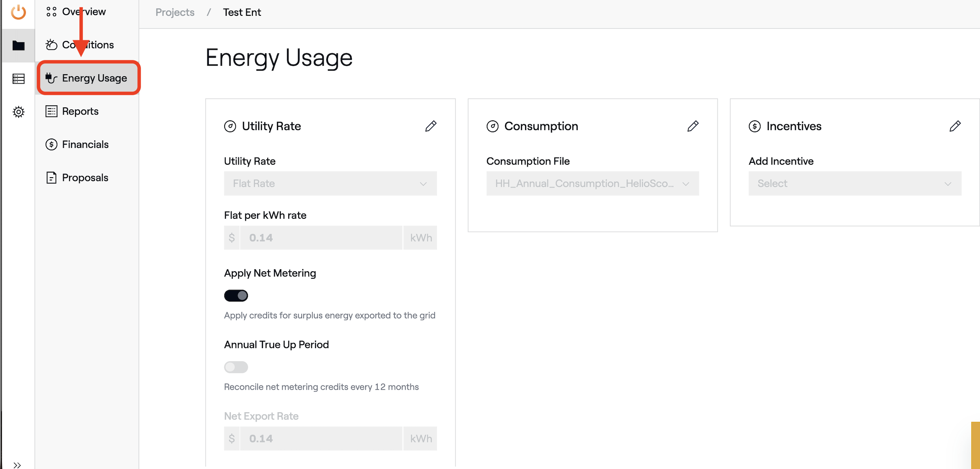Click the orange power logo icon

[x=18, y=12]
